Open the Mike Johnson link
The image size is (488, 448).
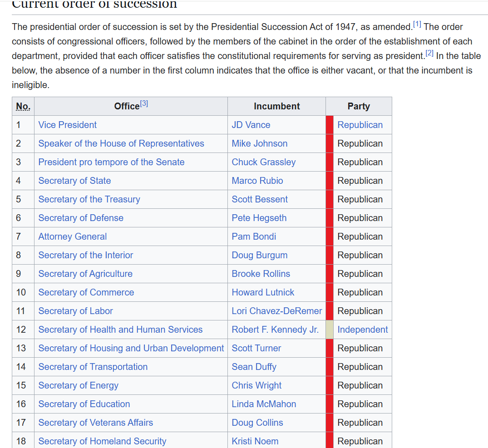[260, 143]
